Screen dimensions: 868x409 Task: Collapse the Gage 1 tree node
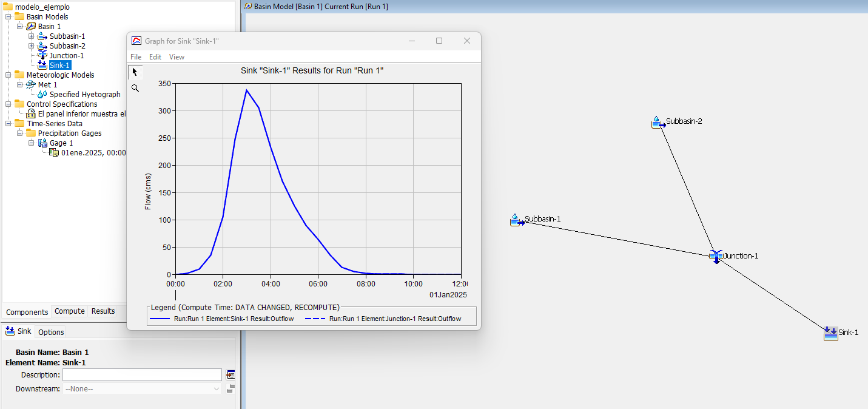pos(32,143)
